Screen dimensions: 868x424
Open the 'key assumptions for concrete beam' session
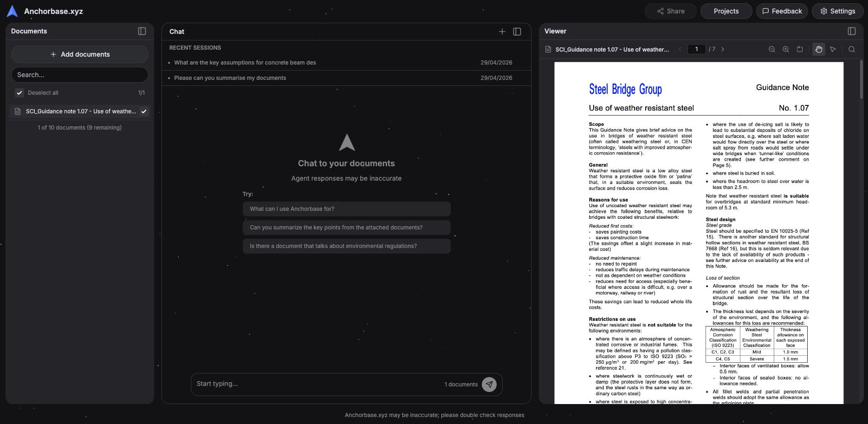pyautogui.click(x=346, y=63)
